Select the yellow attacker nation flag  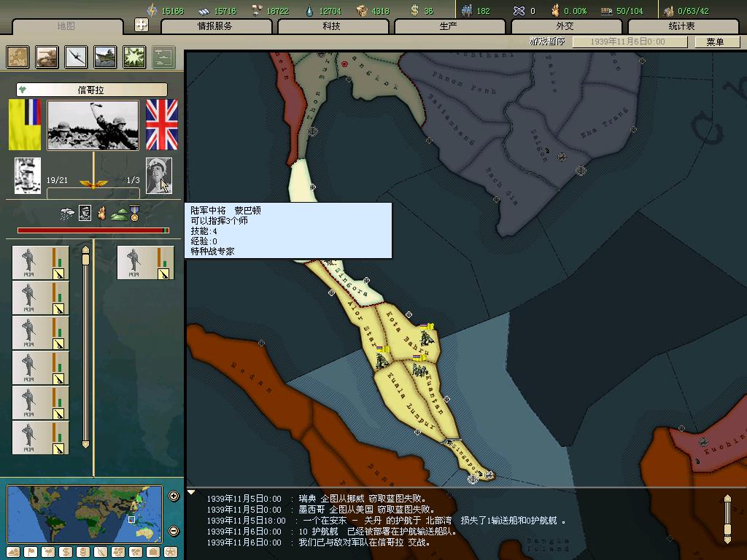click(x=24, y=125)
